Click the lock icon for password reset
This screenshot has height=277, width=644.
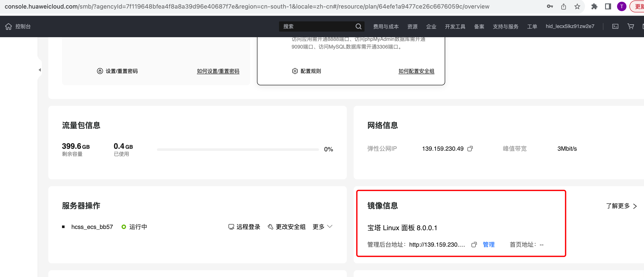pyautogui.click(x=100, y=71)
